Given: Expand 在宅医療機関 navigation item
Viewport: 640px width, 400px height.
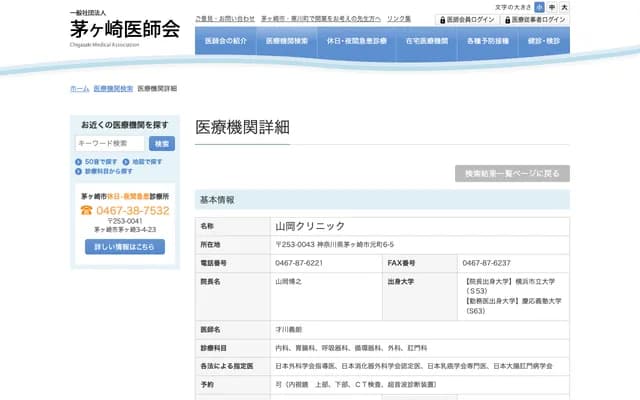Looking at the screenshot, I should pyautogui.click(x=427, y=42).
